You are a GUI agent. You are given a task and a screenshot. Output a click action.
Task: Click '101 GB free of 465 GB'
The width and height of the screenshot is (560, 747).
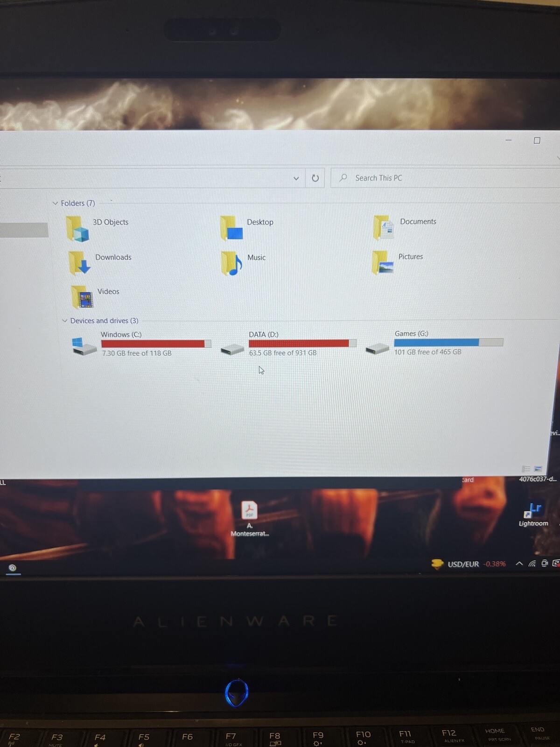(x=428, y=352)
